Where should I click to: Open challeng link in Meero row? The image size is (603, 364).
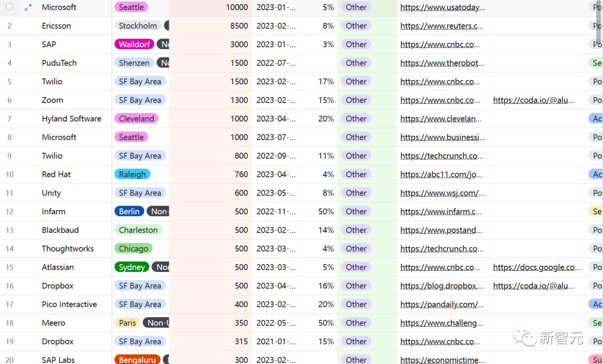tap(442, 323)
